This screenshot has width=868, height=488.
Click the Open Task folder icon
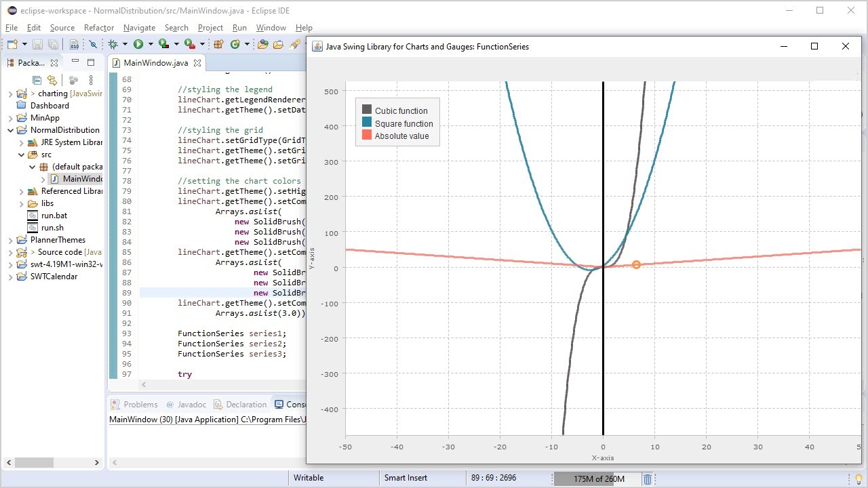click(278, 44)
